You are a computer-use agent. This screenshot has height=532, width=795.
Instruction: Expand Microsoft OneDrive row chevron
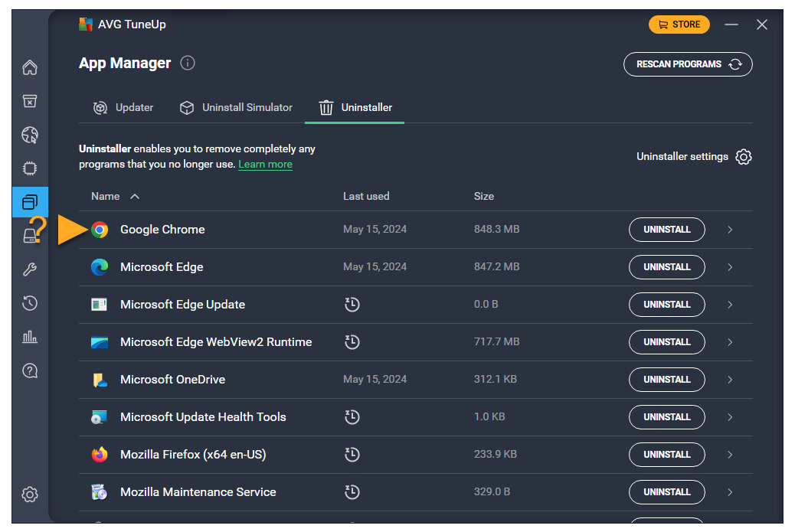click(x=730, y=380)
